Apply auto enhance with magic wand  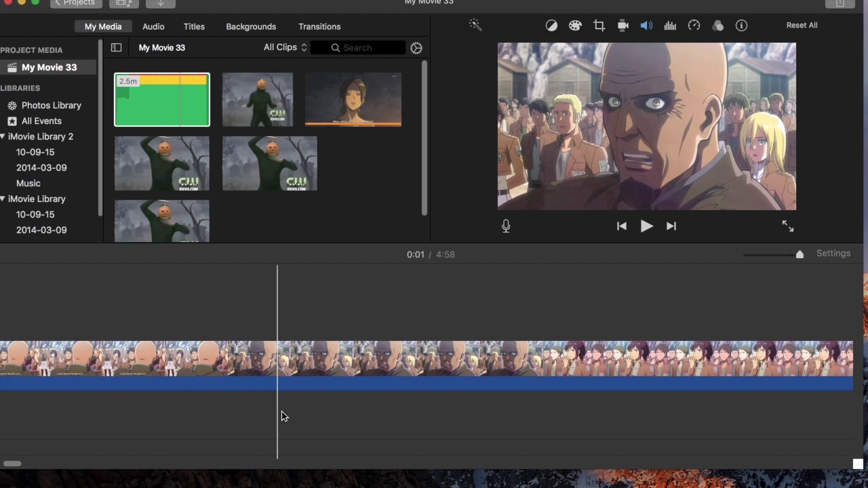(x=475, y=26)
